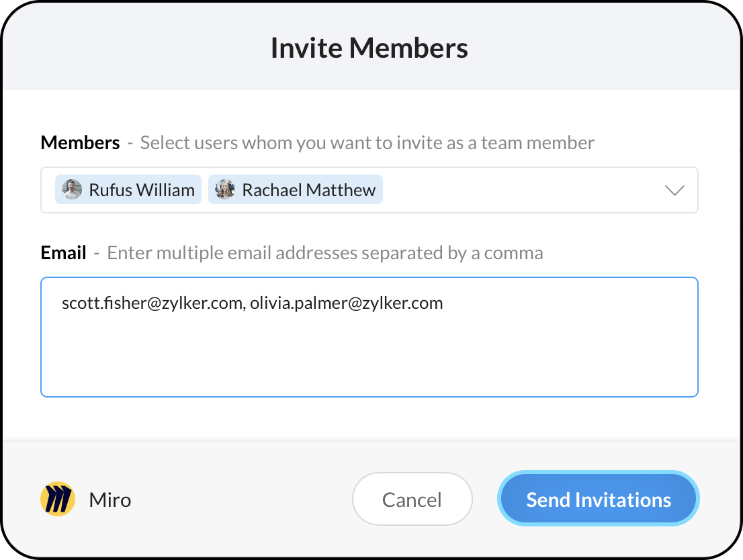The height and width of the screenshot is (560, 743).
Task: Click Rachael Matthew's avatar photo
Action: pos(225,190)
